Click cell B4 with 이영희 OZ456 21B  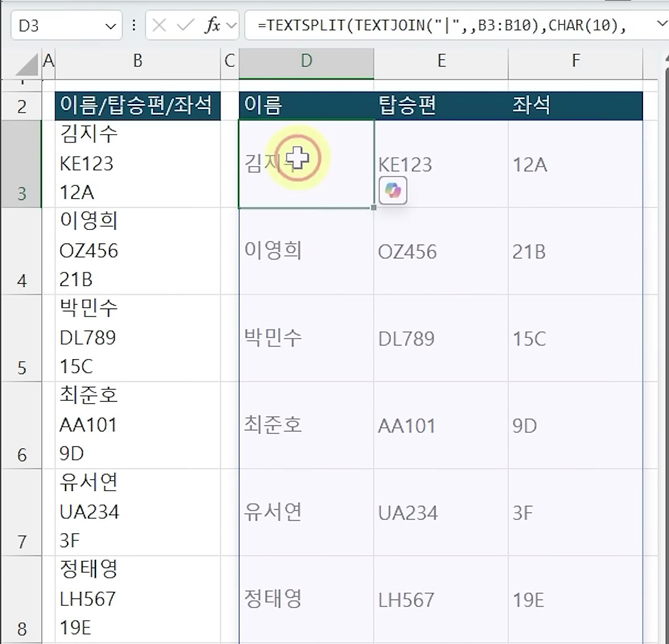pyautogui.click(x=138, y=251)
